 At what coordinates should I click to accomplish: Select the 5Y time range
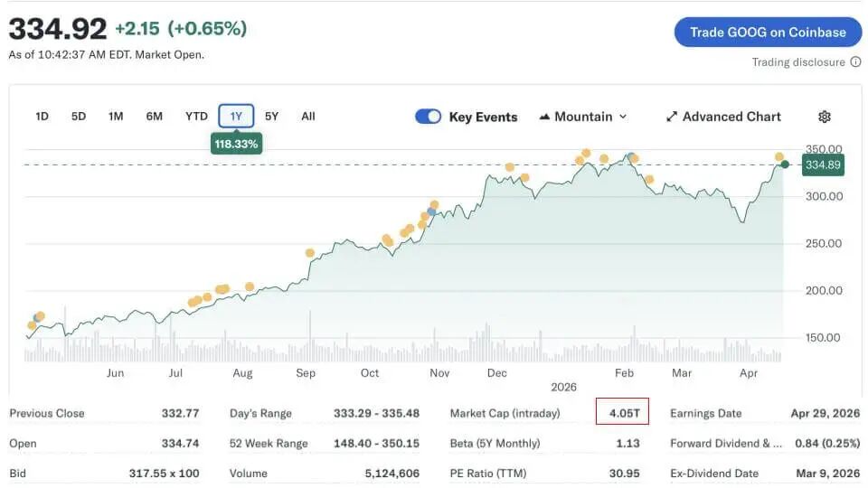[x=271, y=116]
